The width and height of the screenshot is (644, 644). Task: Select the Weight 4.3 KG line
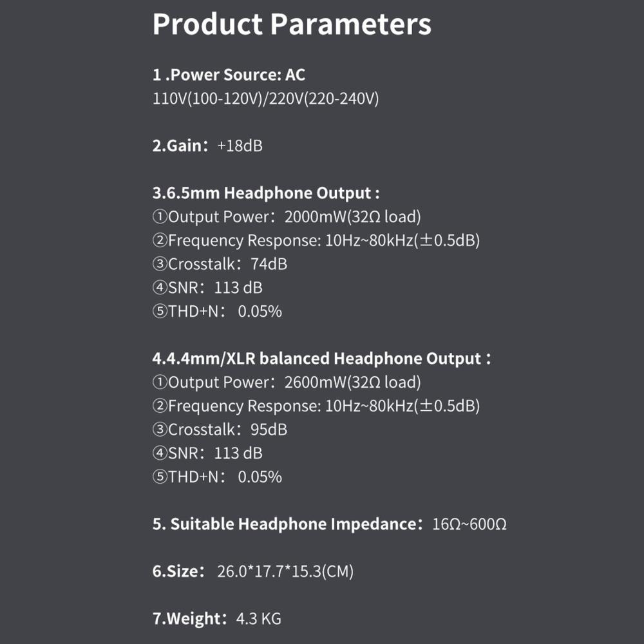[217, 618]
